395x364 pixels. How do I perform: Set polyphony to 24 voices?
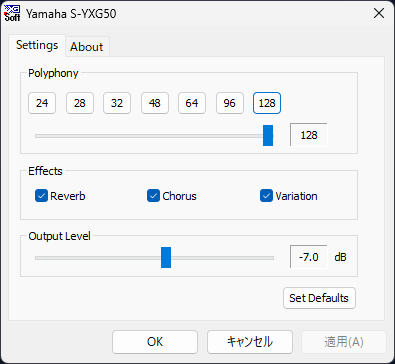tap(42, 103)
